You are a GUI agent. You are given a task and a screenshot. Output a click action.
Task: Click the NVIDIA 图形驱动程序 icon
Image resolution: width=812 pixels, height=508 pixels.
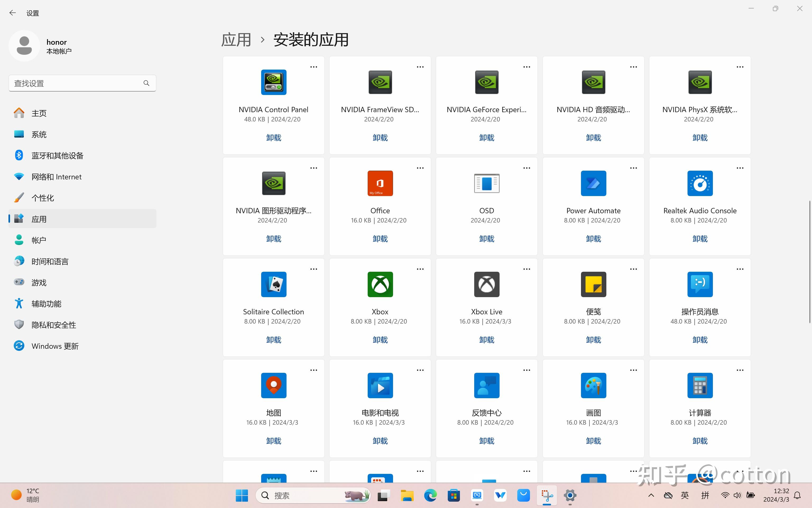point(274,183)
